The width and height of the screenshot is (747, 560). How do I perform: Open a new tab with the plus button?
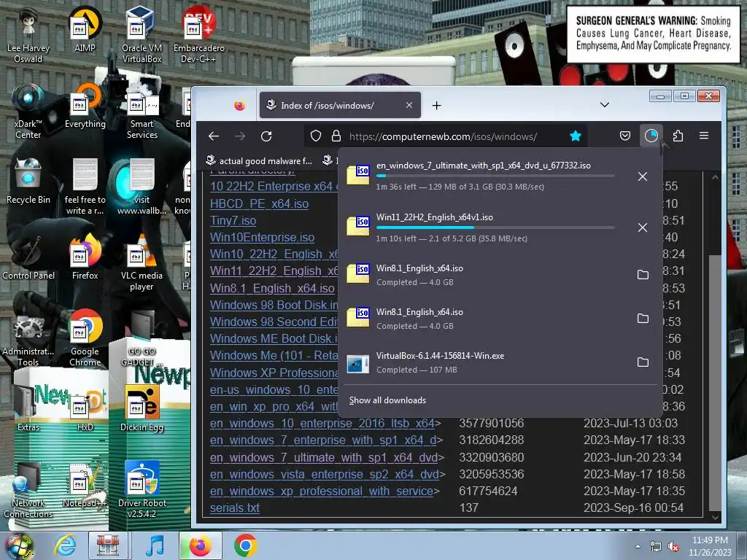click(436, 105)
